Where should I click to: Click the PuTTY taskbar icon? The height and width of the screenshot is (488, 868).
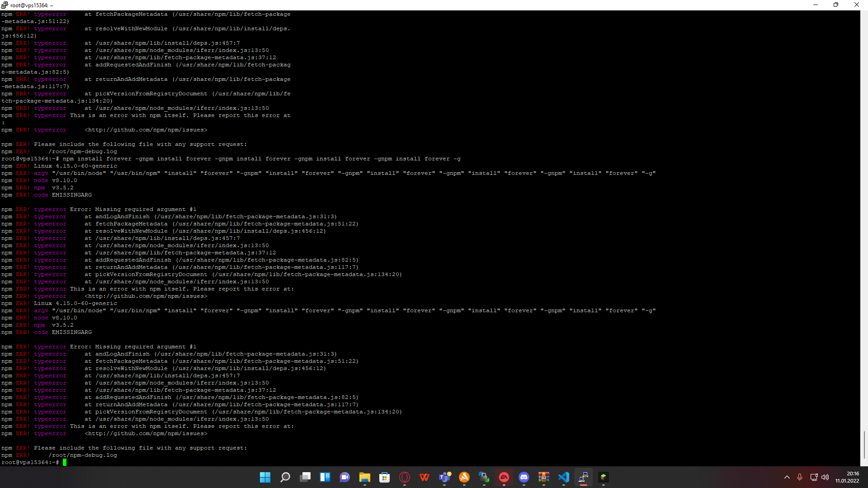click(584, 477)
